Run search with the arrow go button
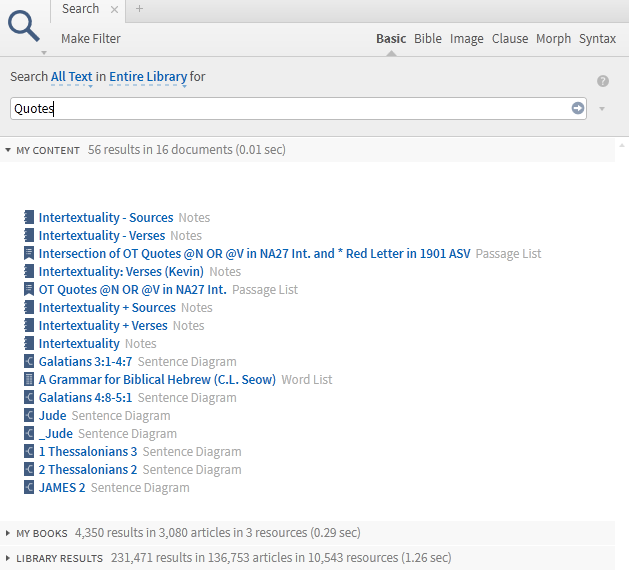This screenshot has width=629, height=583. (578, 108)
